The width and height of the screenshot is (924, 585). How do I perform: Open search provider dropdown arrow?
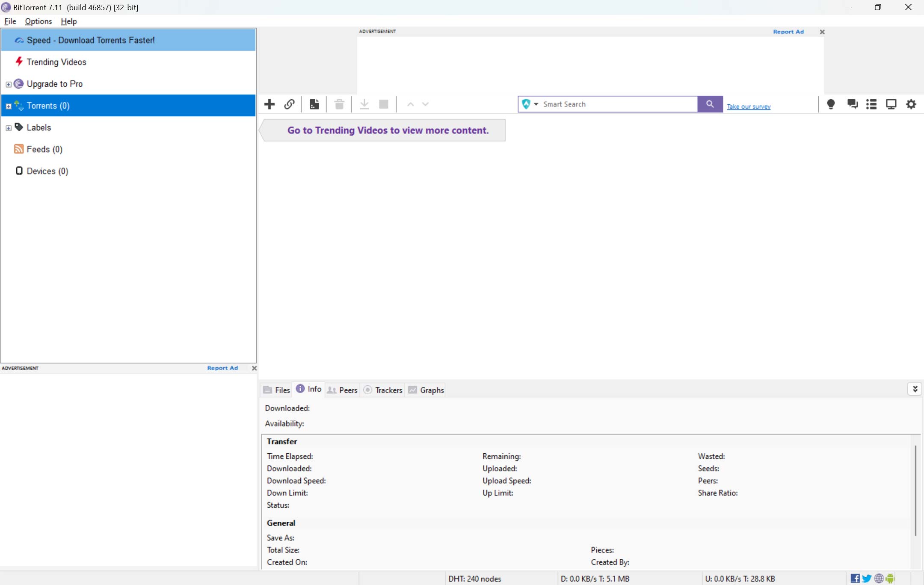536,104
